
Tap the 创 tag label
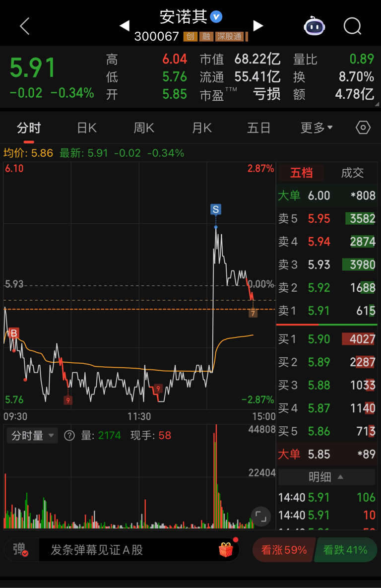pyautogui.click(x=190, y=36)
